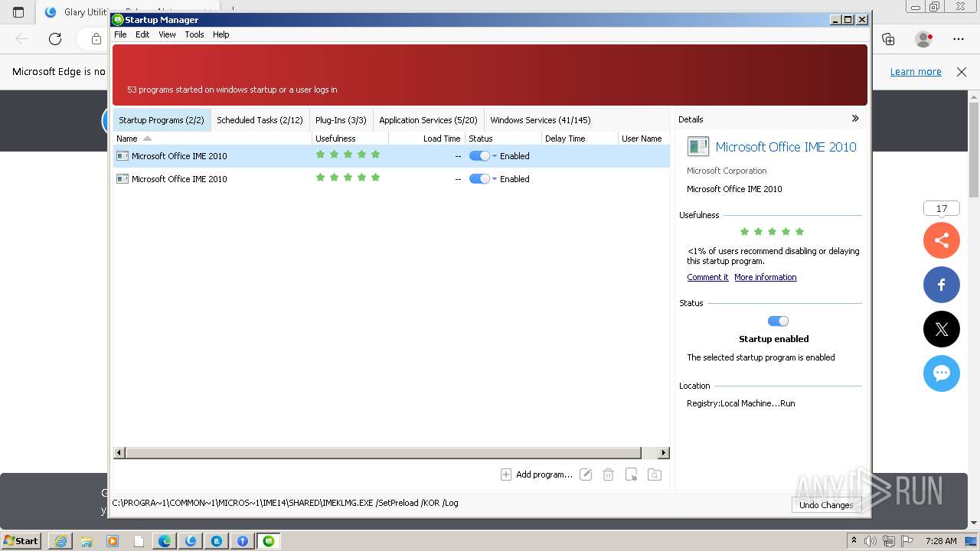Viewport: 980px width, 551px height.
Task: Click the Comment it link
Action: click(x=707, y=277)
